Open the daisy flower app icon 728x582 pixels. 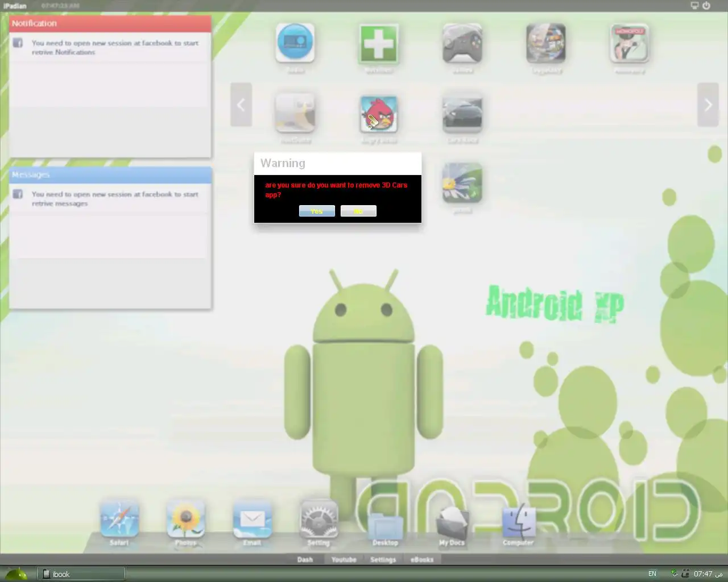(x=462, y=183)
